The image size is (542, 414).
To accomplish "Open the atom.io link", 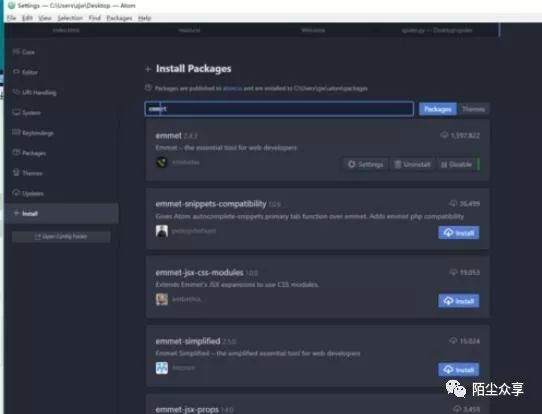I will pos(232,88).
